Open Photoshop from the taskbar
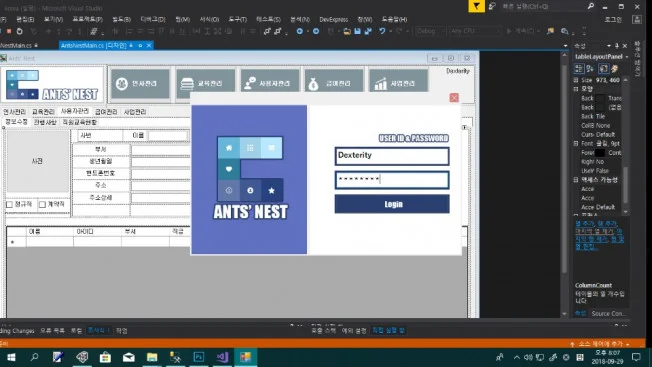This screenshot has width=652, height=367. tap(199, 357)
